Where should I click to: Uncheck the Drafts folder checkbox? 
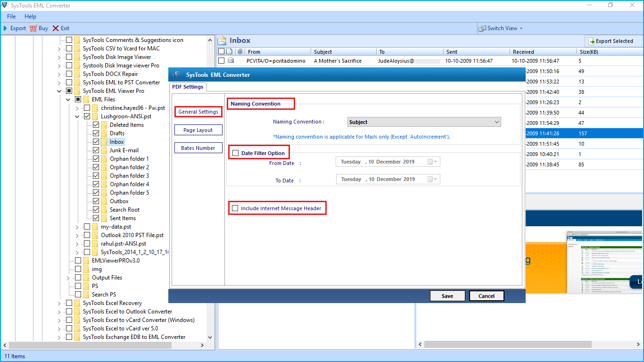click(96, 133)
